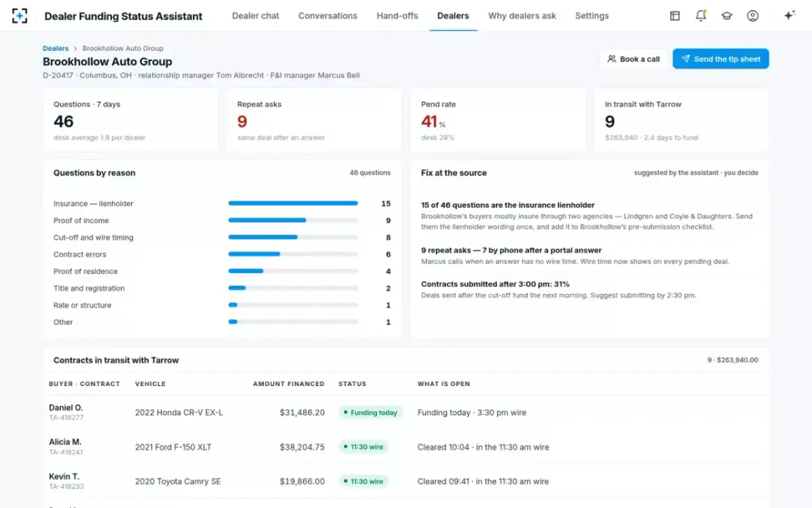This screenshot has width=812, height=508.
Task: Click 11:30 wire badge for Kevin T.
Action: (x=364, y=482)
